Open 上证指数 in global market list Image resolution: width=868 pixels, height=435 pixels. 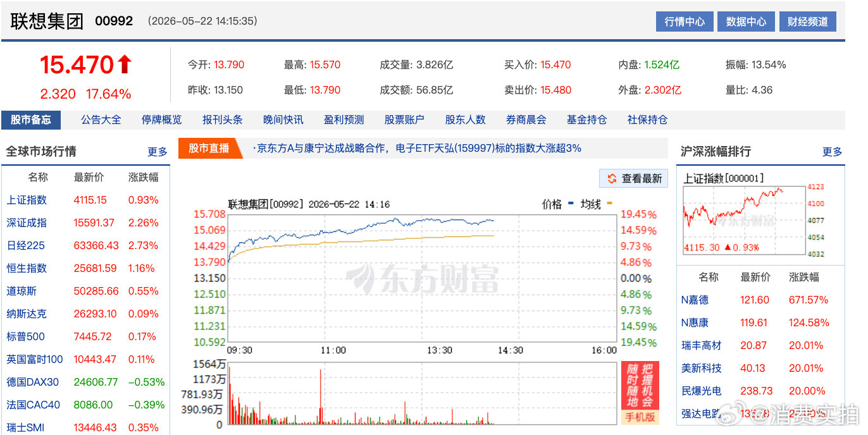click(x=27, y=200)
